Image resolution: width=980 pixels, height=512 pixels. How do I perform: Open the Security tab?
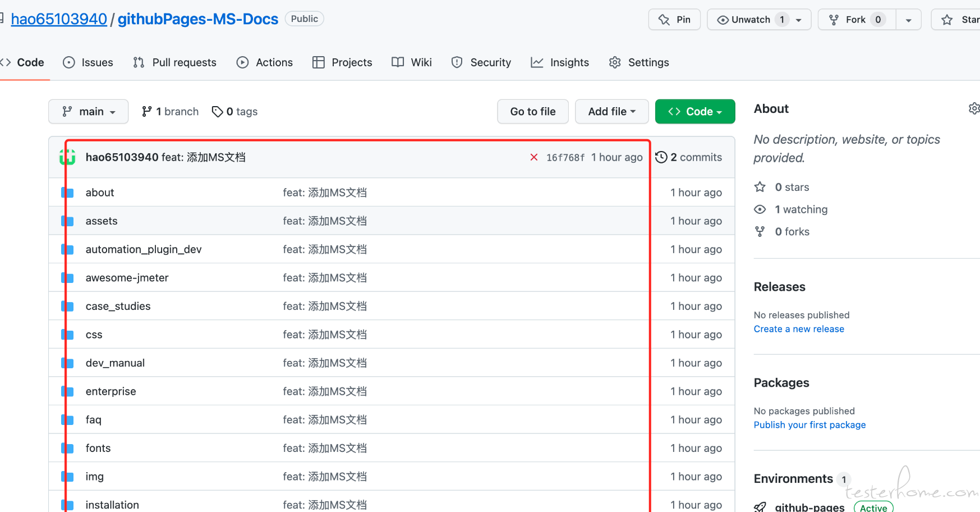click(481, 62)
